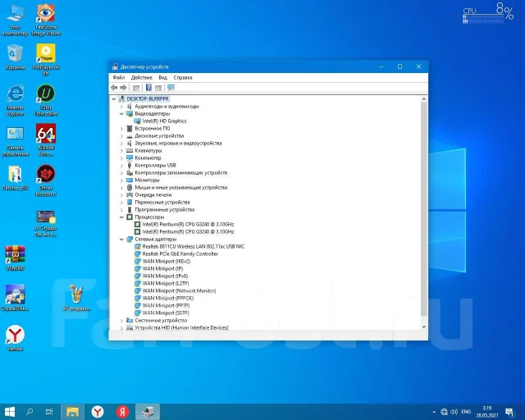
Task: Select the Панель управления desktop icon
Action: click(x=15, y=141)
